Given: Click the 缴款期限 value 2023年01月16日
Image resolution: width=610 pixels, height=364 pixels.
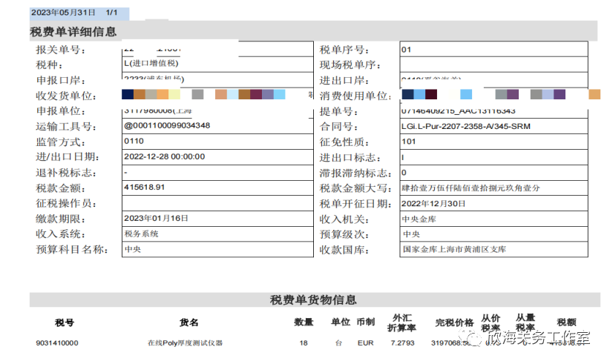Looking at the screenshot, I should (156, 218).
